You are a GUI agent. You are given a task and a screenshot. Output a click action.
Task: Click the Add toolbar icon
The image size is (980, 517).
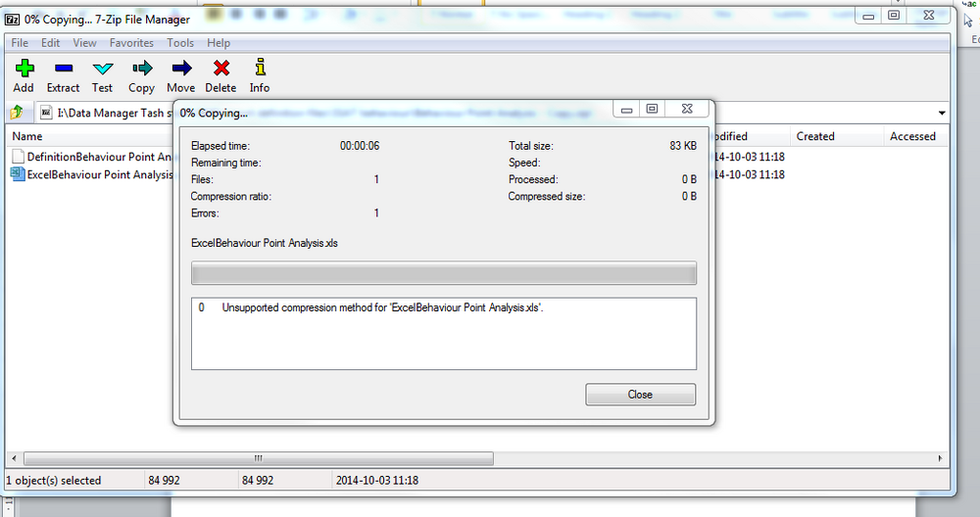coord(24,69)
